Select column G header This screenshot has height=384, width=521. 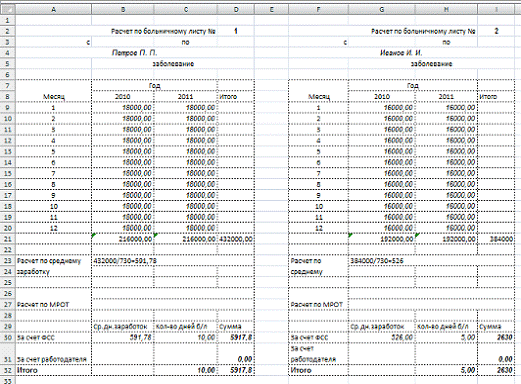[x=382, y=10]
